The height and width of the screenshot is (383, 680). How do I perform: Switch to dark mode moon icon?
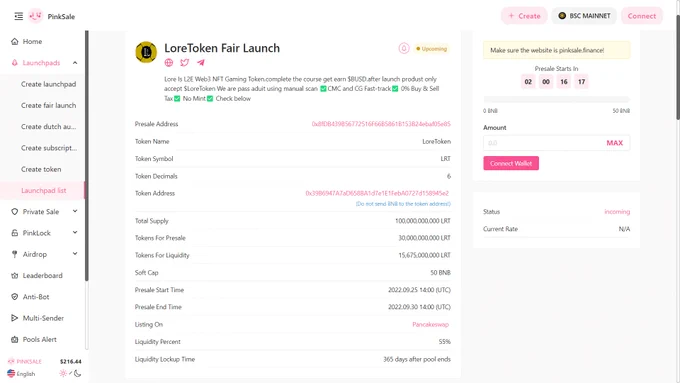coord(78,373)
